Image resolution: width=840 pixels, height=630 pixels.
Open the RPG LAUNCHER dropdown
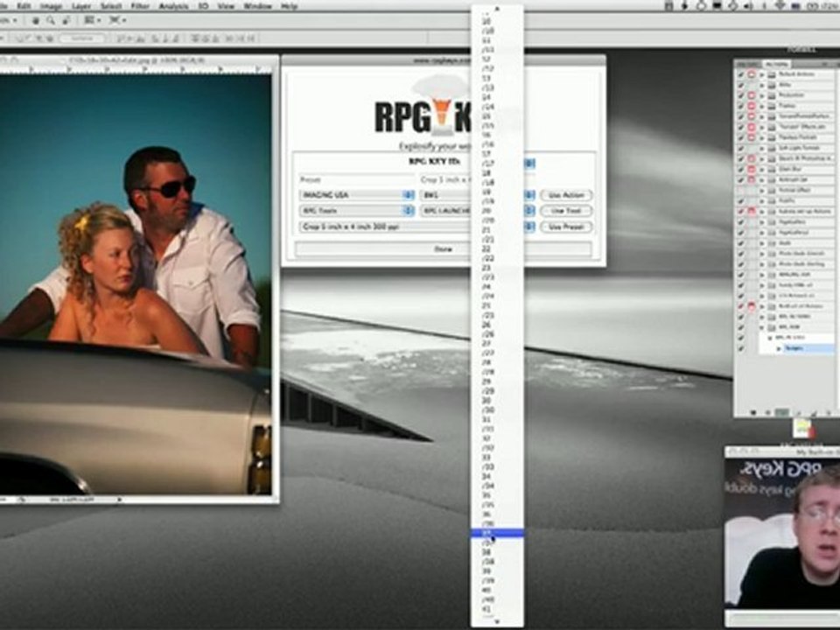click(478, 211)
